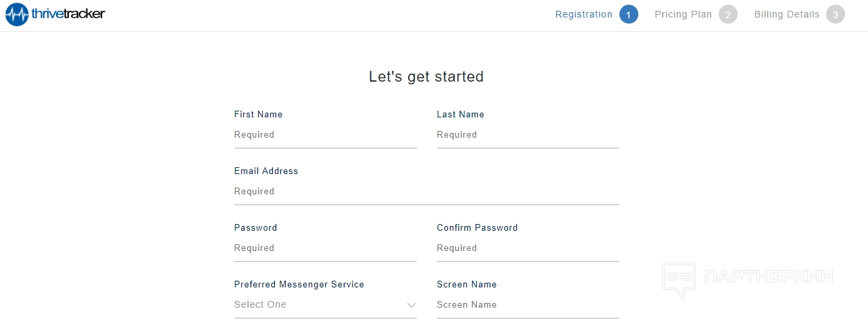Click the step 3 circle icon

coord(835,14)
